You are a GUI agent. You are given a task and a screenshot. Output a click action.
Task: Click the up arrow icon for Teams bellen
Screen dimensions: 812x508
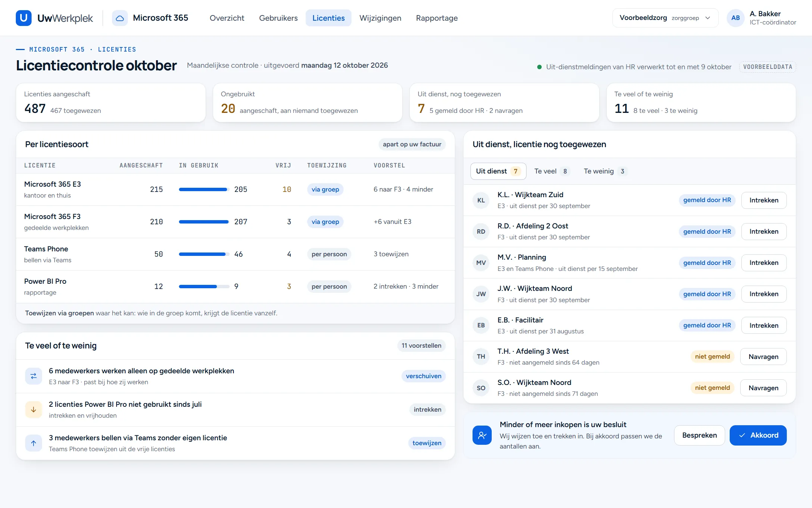pyautogui.click(x=33, y=443)
